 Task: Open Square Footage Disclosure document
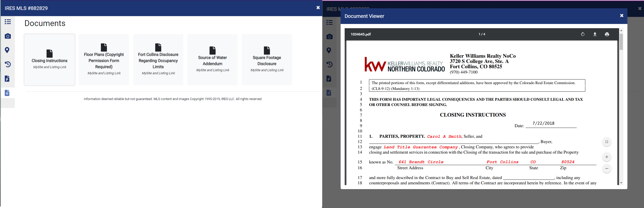pyautogui.click(x=267, y=60)
